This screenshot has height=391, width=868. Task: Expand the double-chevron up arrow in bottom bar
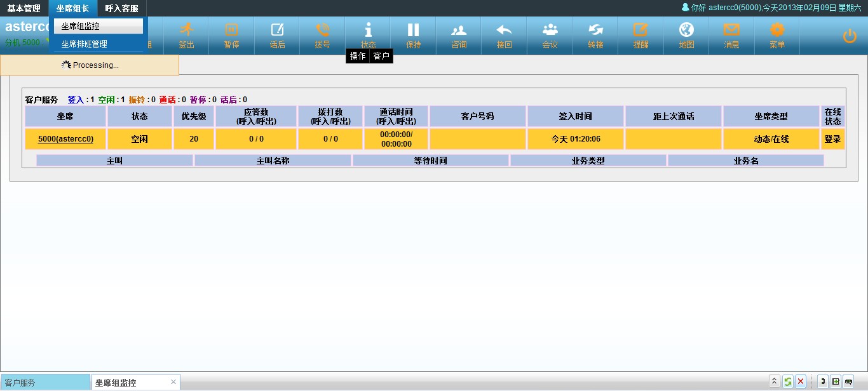tap(774, 381)
